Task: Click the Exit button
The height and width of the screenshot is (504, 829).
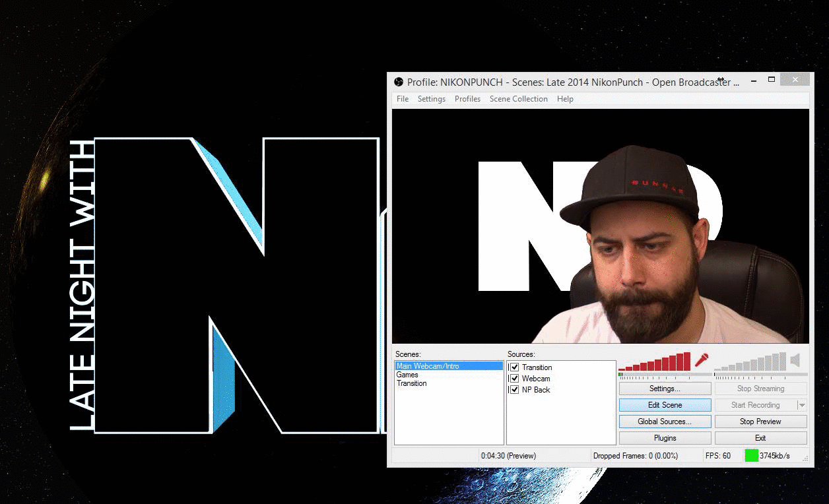Action: tap(760, 438)
